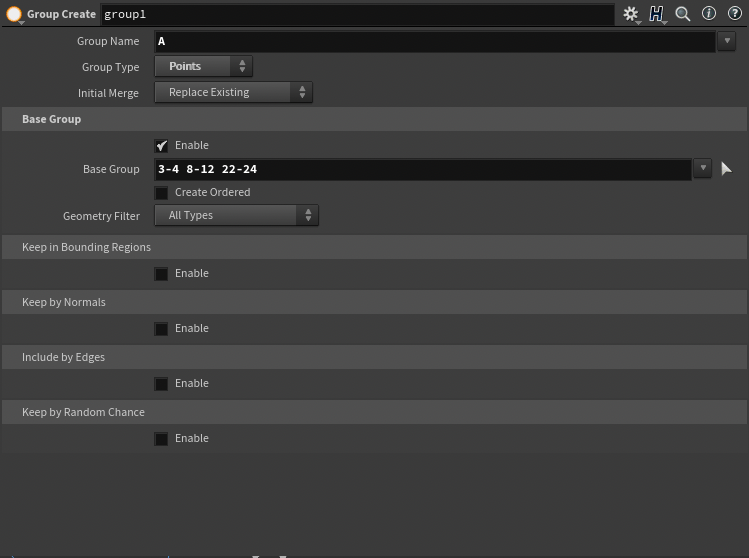Enable Keep in Bounding Regions checkbox
This screenshot has width=749, height=558.
coord(161,274)
